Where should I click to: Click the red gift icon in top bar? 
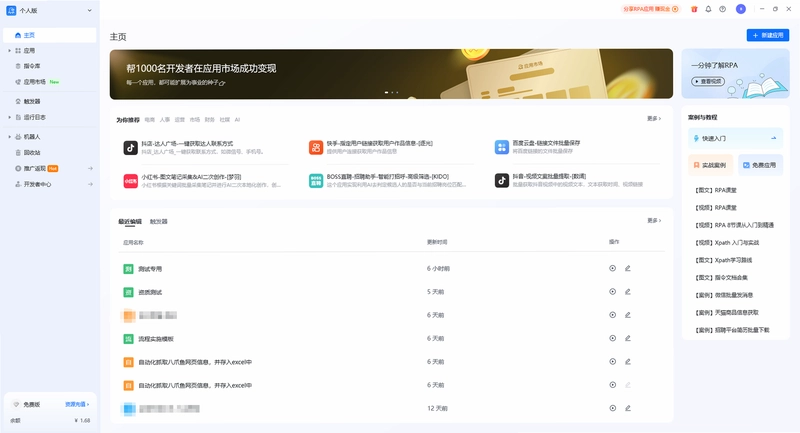[x=694, y=9]
